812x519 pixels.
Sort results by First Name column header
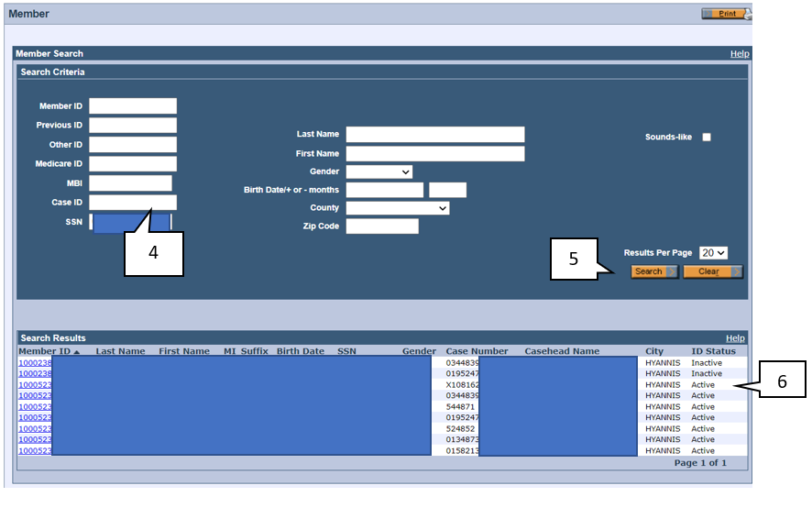point(184,351)
